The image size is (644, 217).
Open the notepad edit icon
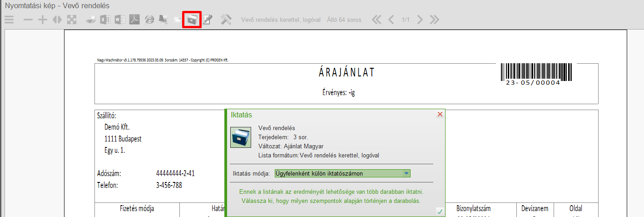(208, 20)
